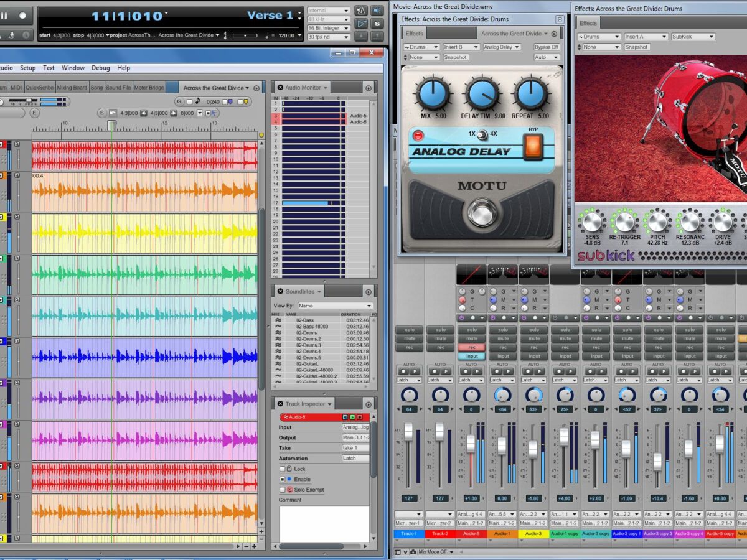Expand the 16 Bit Integer format dropdown
Viewport: 747px width, 560px height.
(328, 28)
